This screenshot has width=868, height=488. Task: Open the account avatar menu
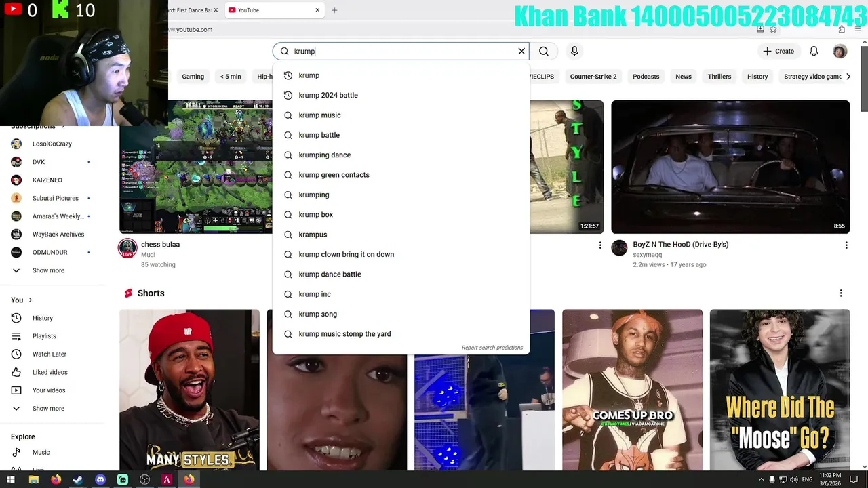840,51
